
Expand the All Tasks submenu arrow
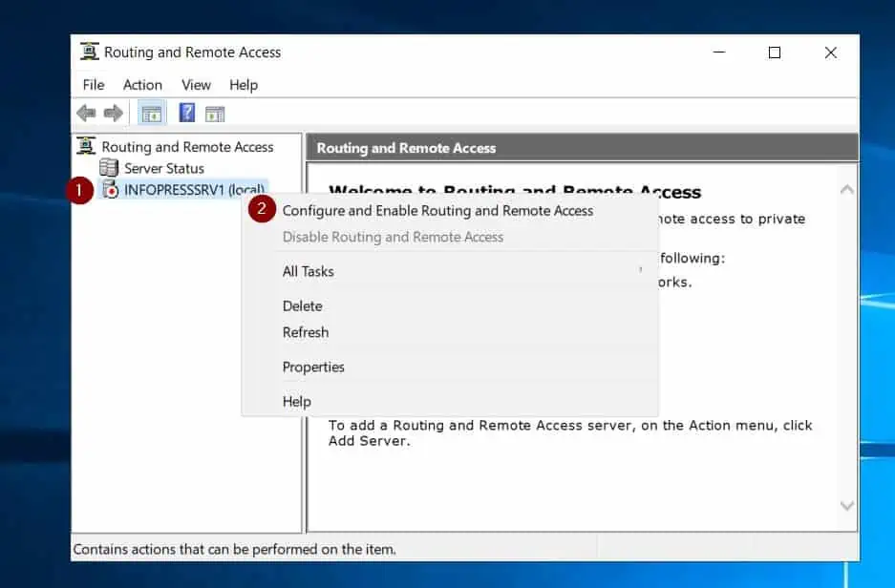click(x=640, y=271)
